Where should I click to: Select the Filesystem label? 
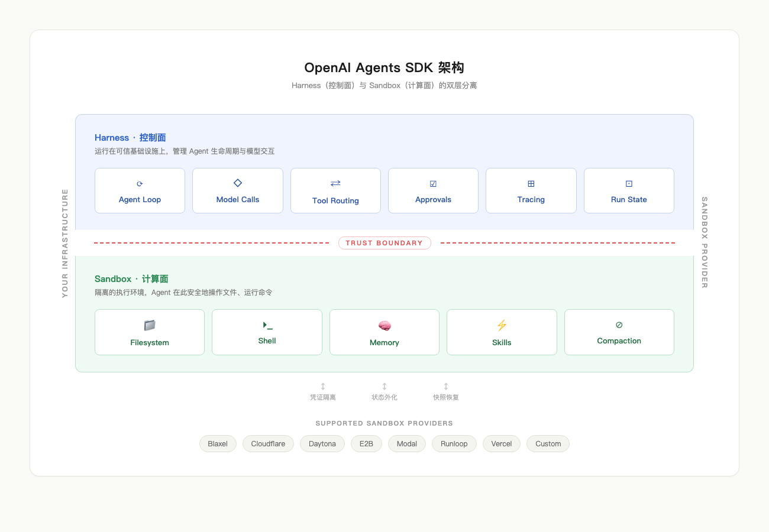(x=150, y=343)
